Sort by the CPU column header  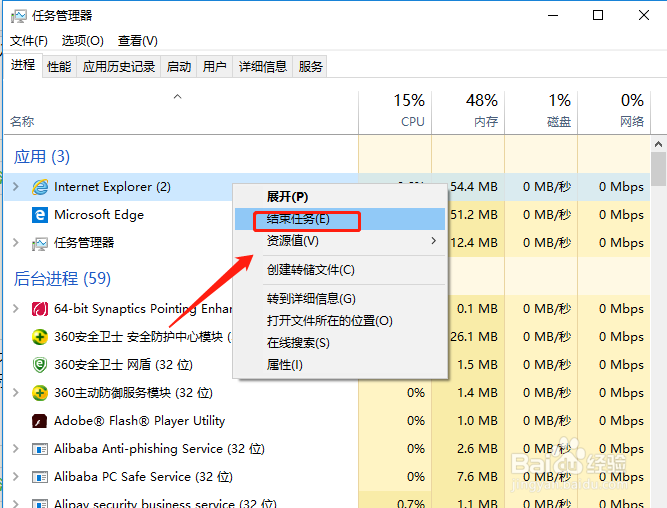pyautogui.click(x=395, y=112)
